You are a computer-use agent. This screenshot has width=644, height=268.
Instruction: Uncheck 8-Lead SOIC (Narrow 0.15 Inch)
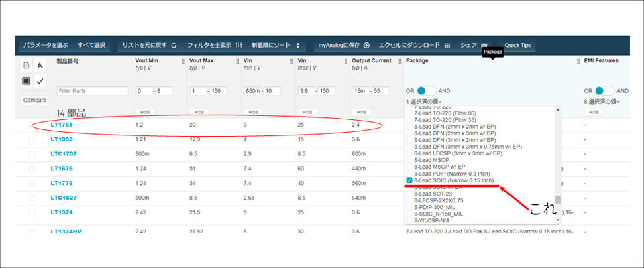409,180
